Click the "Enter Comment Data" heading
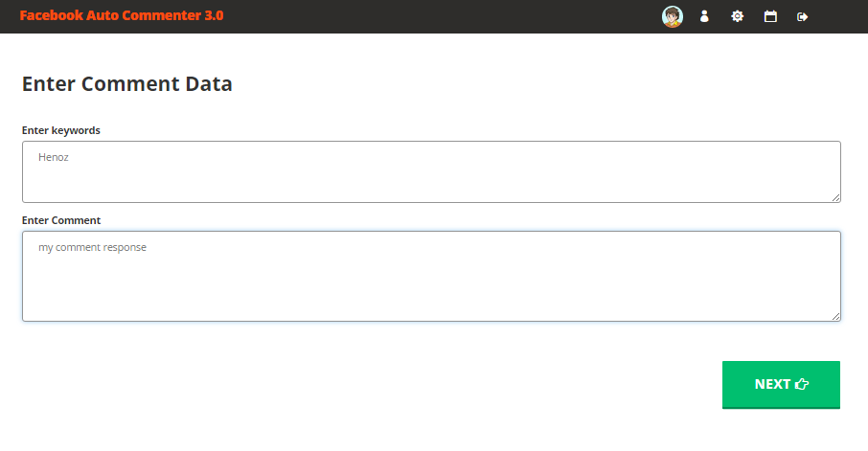868x451 pixels. click(x=126, y=83)
